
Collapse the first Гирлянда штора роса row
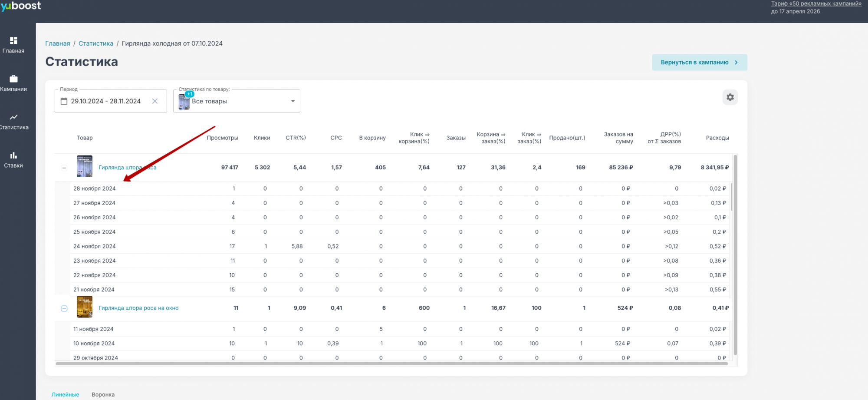point(64,168)
